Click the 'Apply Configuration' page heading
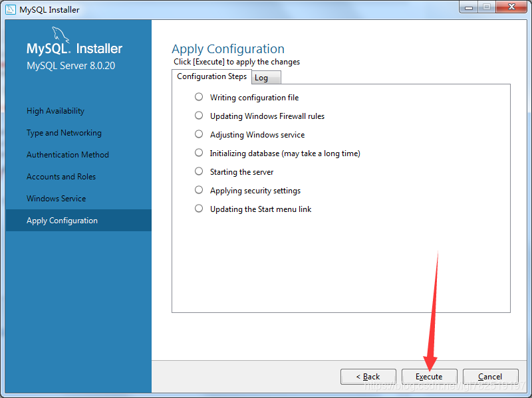The width and height of the screenshot is (532, 398). [228, 49]
